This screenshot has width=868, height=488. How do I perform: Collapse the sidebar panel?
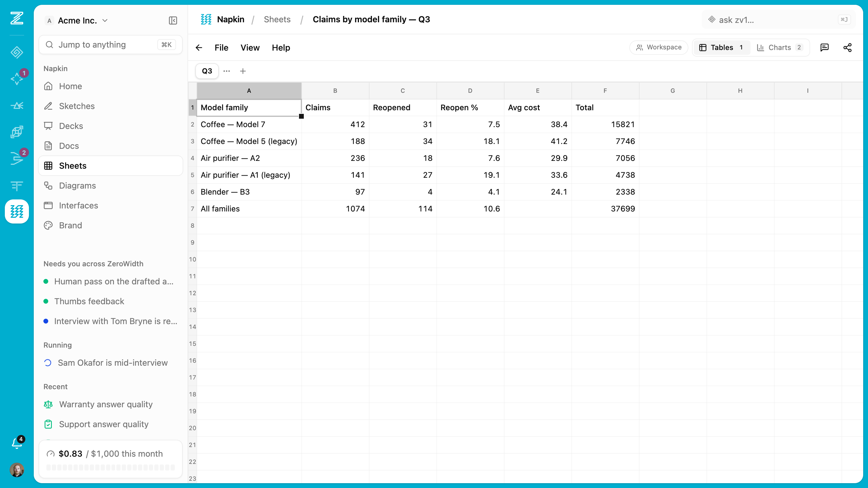pos(173,20)
